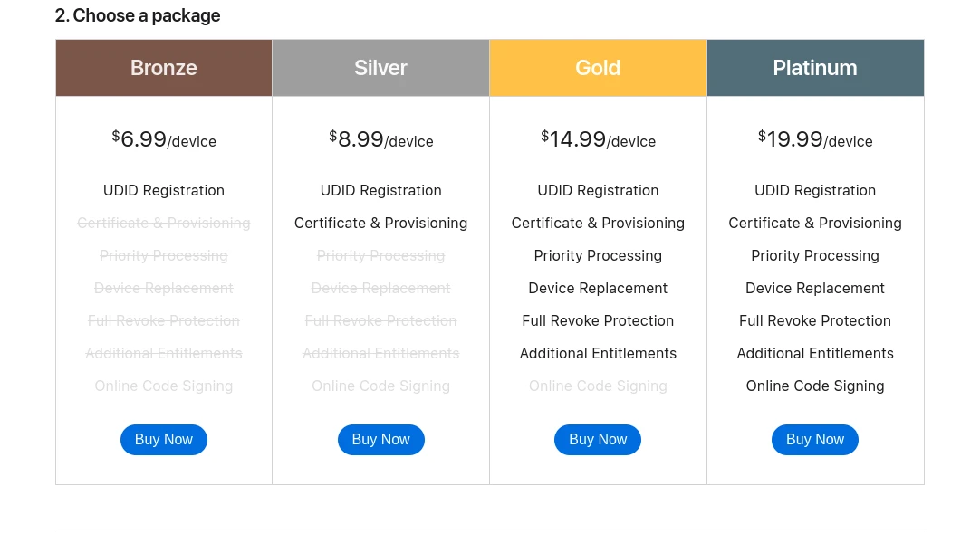The width and height of the screenshot is (980, 553).
Task: Select the yellow Gold package header
Action: point(598,68)
